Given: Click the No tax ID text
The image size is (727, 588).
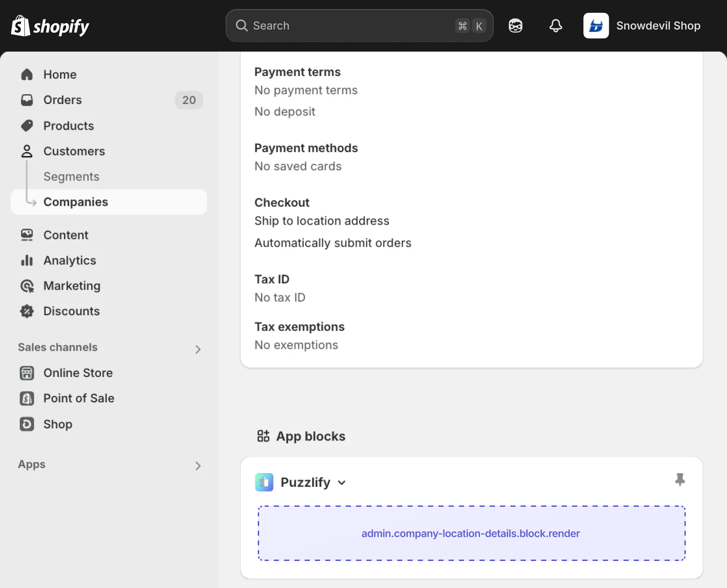Looking at the screenshot, I should [x=280, y=297].
